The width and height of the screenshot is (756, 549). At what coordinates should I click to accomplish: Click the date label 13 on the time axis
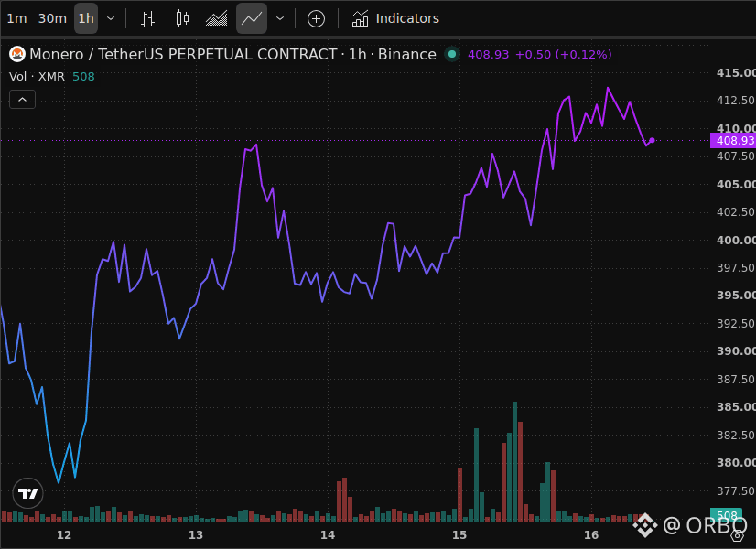(195, 534)
